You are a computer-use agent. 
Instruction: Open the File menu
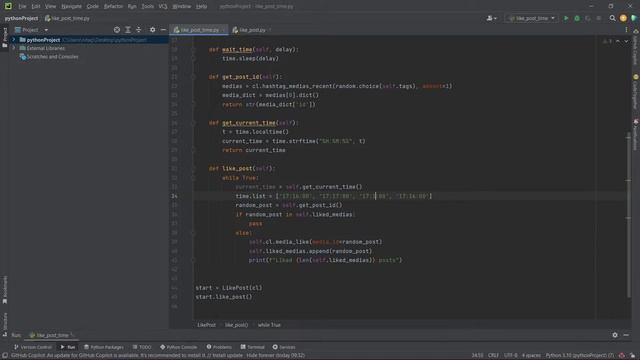pos(22,7)
